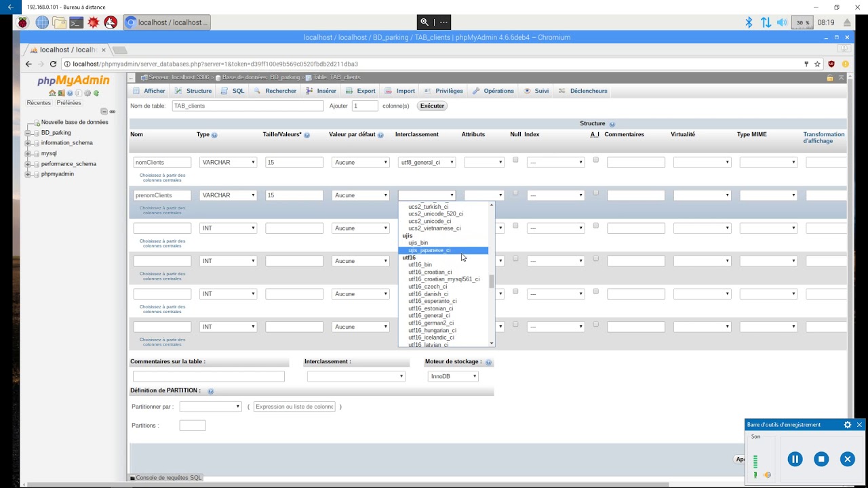This screenshot has height=488, width=868.
Task: Click the home icon above the database tree
Action: pos(52,93)
